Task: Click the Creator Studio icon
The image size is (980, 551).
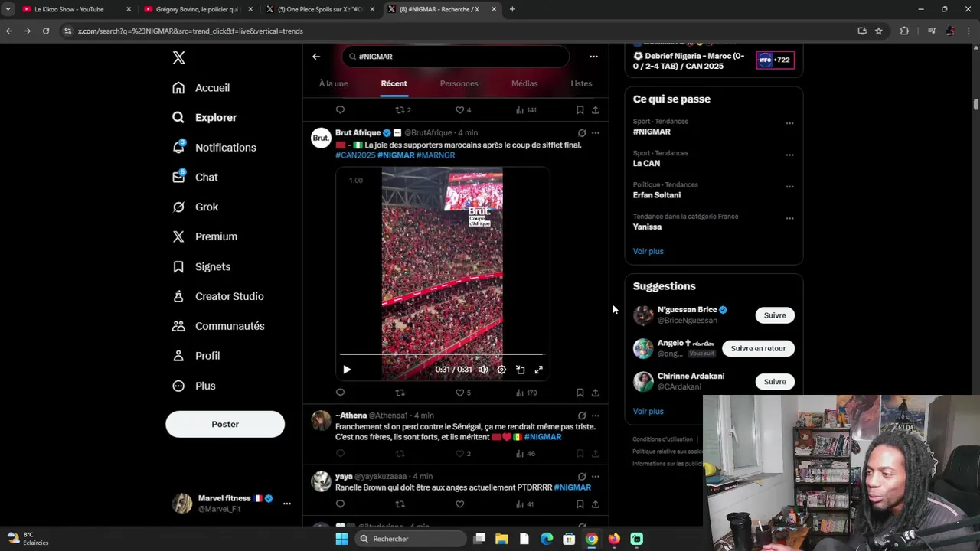Action: [178, 297]
